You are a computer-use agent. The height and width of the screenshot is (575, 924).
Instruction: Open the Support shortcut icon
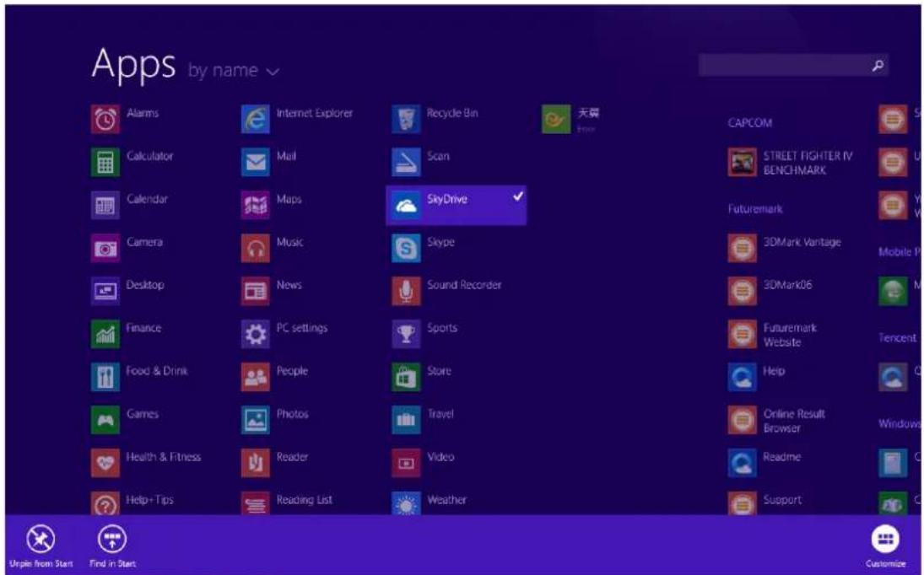click(x=742, y=504)
